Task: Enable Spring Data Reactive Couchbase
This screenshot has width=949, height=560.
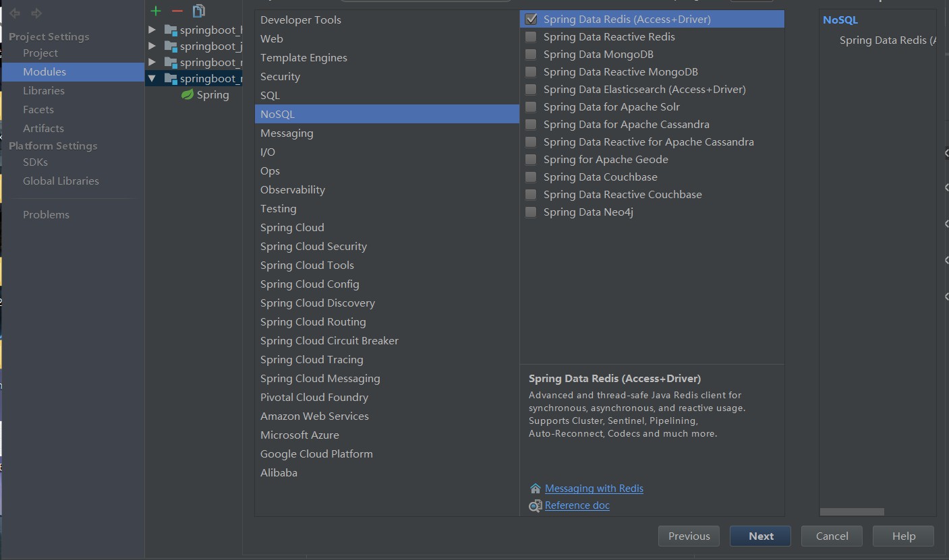Action: click(x=531, y=195)
